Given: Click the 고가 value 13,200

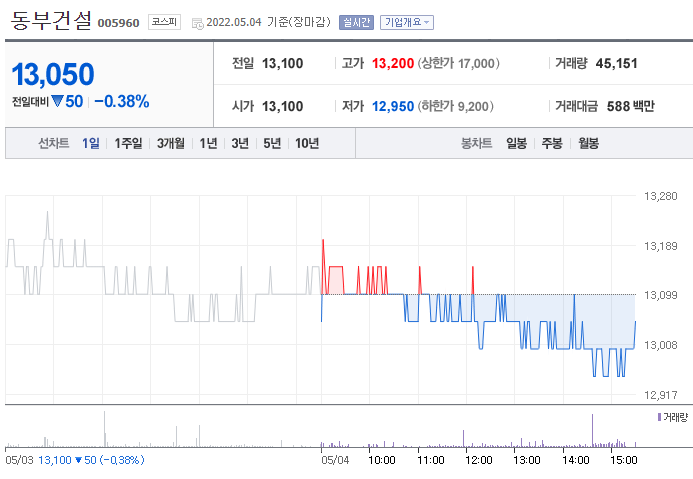Looking at the screenshot, I should click(393, 63).
